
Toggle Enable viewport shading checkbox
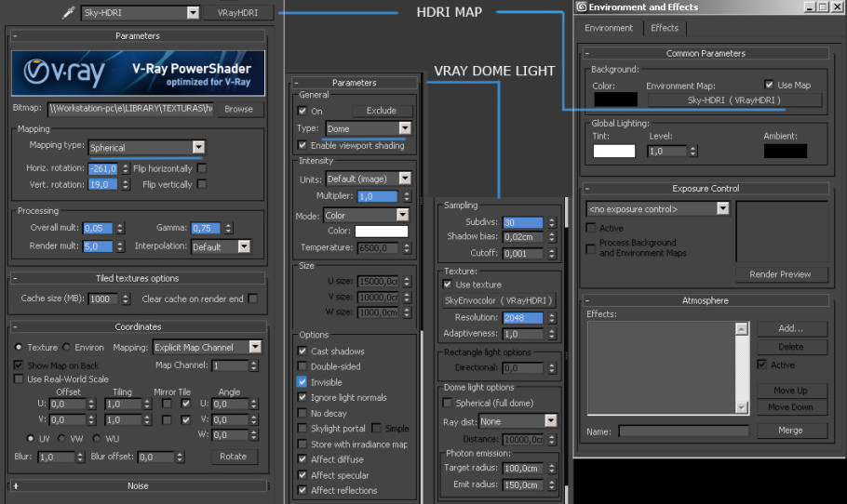point(302,145)
